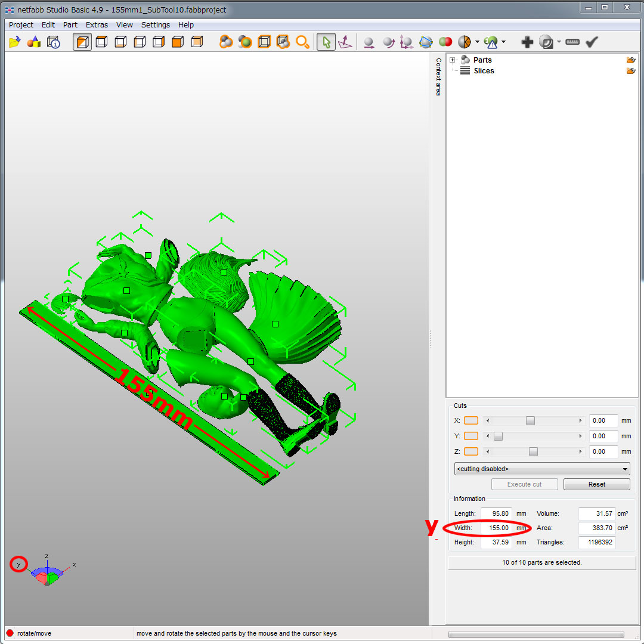Click the Height value 37.59
The height and width of the screenshot is (644, 644).
497,542
